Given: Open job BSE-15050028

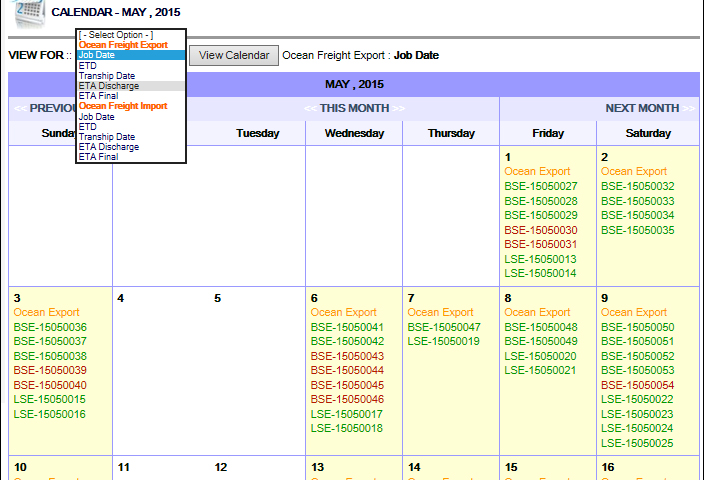Looking at the screenshot, I should coord(540,201).
